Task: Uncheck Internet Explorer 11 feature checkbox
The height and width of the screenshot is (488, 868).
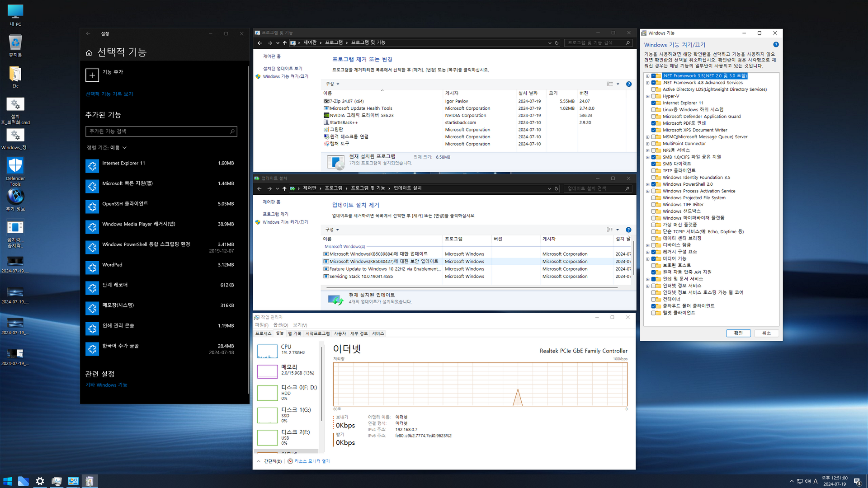Action: tap(654, 103)
